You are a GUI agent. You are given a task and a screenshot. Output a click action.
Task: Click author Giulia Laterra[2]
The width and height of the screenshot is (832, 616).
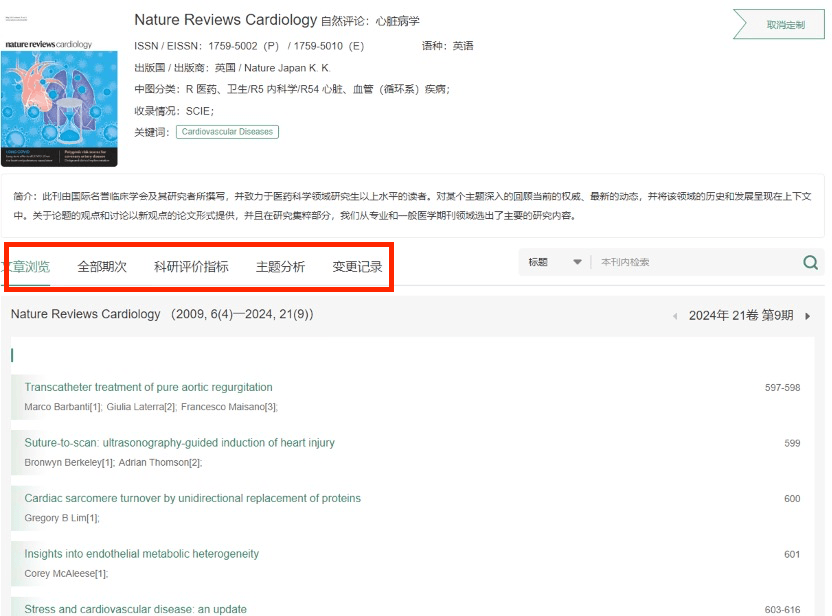click(141, 407)
